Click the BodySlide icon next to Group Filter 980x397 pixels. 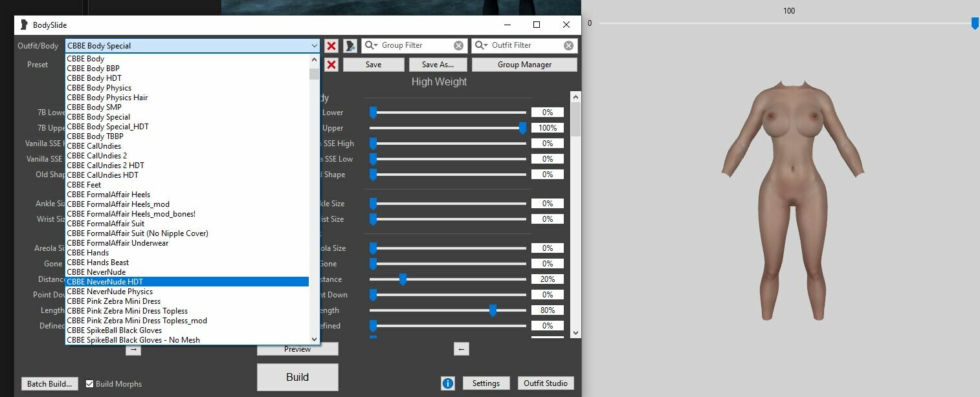point(350,45)
